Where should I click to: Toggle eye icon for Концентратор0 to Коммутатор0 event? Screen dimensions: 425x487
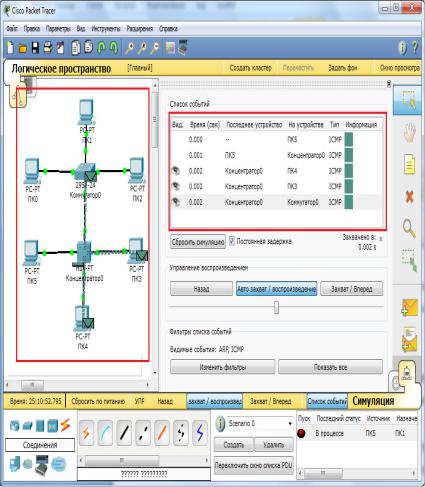click(x=176, y=202)
